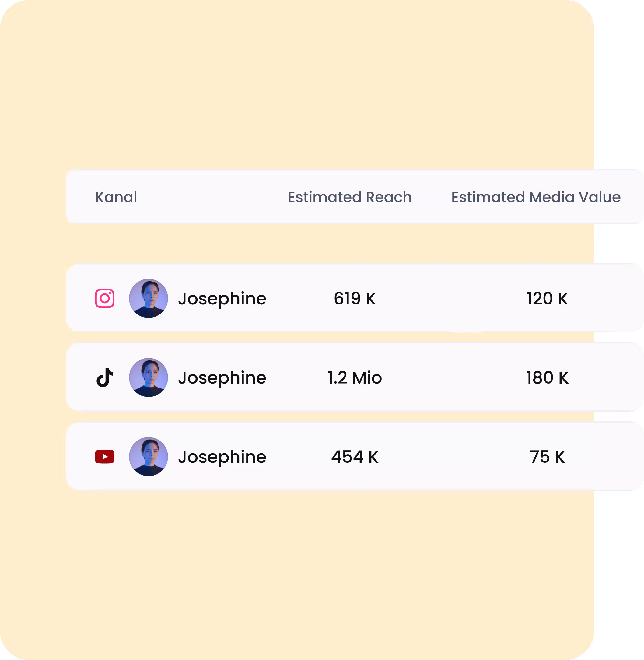The width and height of the screenshot is (644, 660).
Task: Select Josephine name in Instagram row
Action: pyautogui.click(x=222, y=299)
